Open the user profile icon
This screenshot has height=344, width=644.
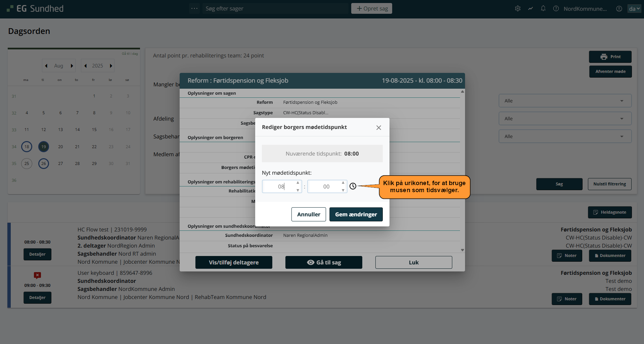(x=619, y=9)
